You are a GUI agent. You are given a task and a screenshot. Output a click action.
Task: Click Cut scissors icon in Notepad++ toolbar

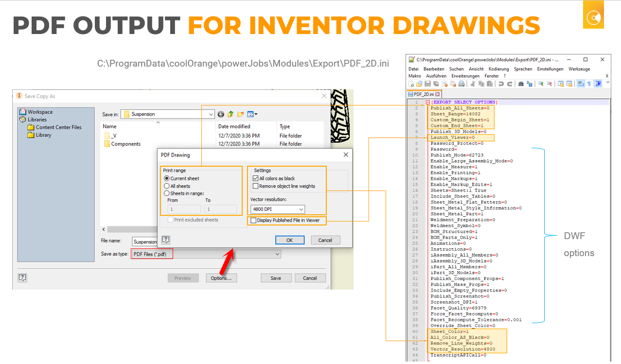[473, 84]
